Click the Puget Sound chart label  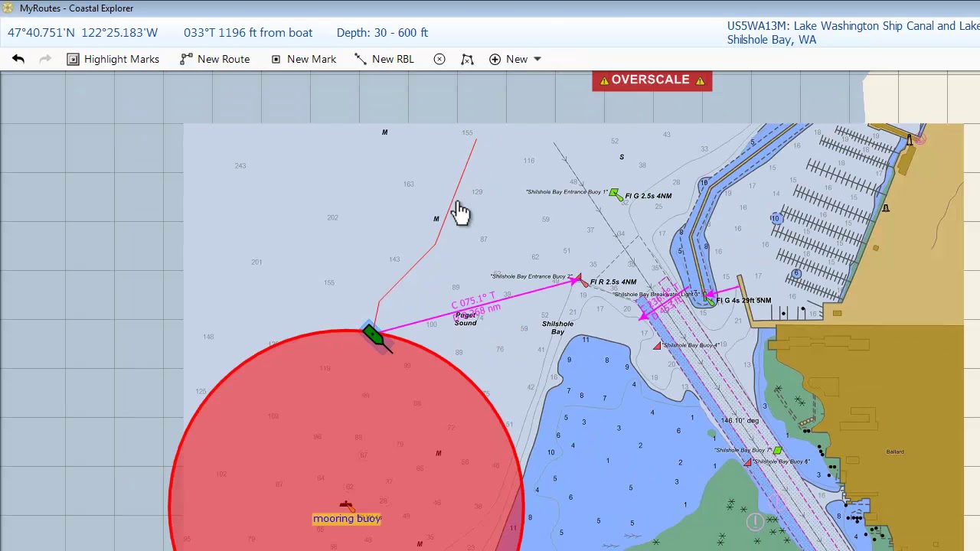[465, 319]
